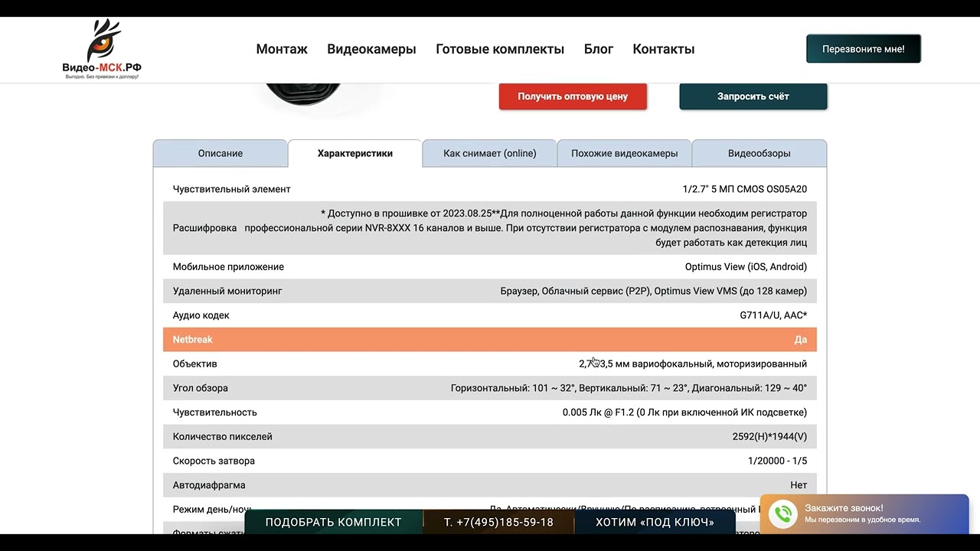Click the Количество пикселей label
Viewport: 980px width, 551px height.
pyautogui.click(x=223, y=436)
